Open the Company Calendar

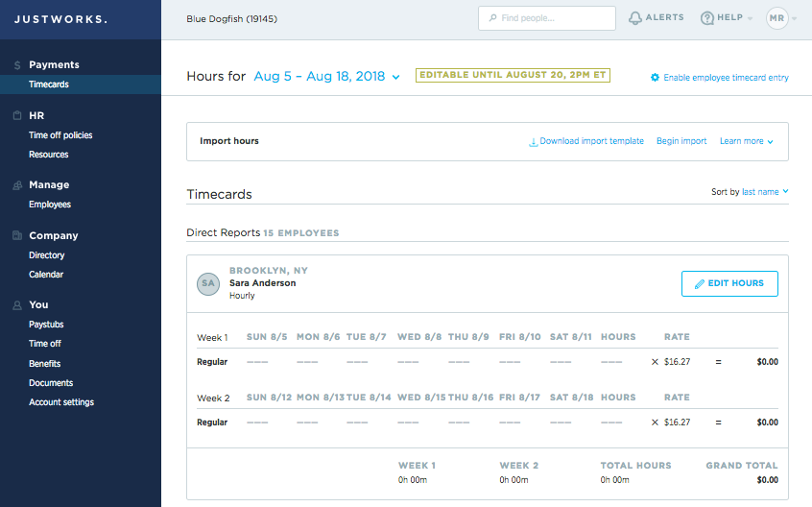click(x=46, y=275)
